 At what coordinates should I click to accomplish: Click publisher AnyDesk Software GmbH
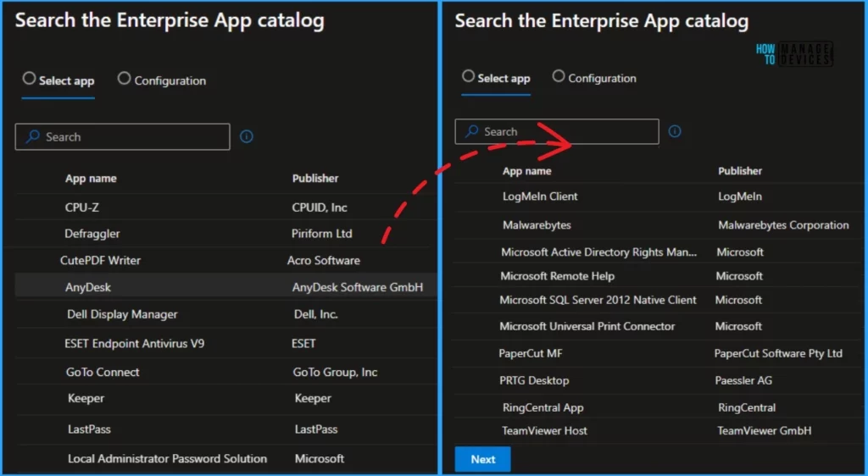[x=357, y=287]
